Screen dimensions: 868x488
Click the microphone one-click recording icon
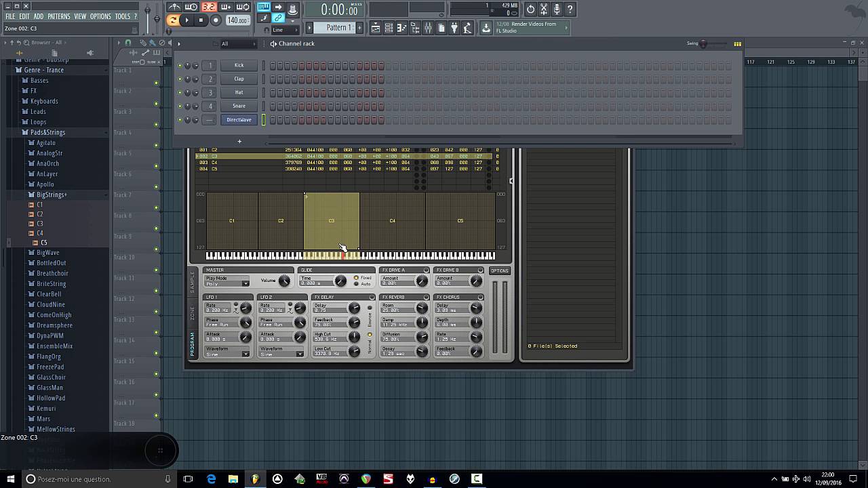pyautogui.click(x=557, y=9)
